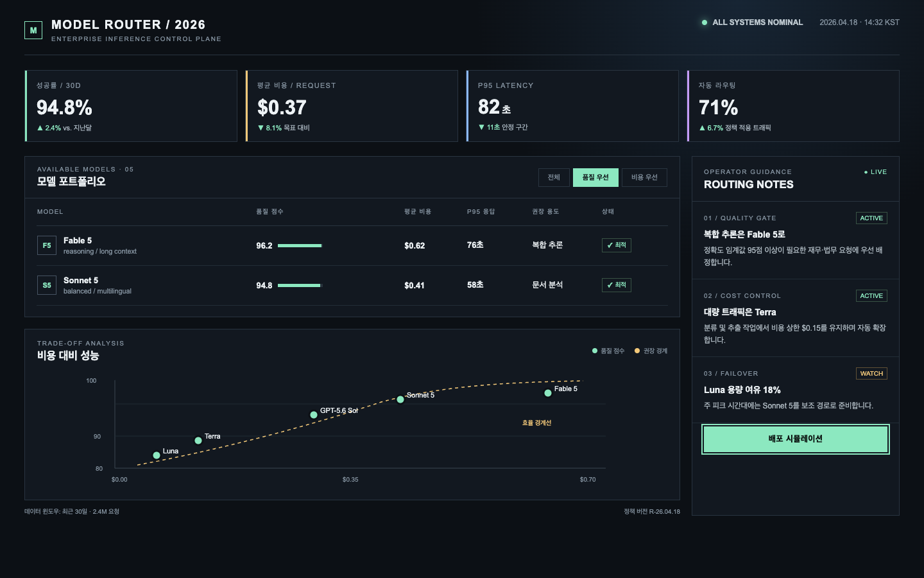
Task: Click the $0.41 cost cell
Action: [415, 286]
